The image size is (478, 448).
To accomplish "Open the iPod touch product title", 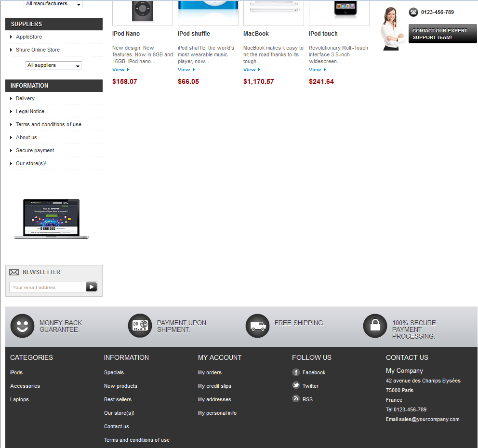I will (323, 34).
